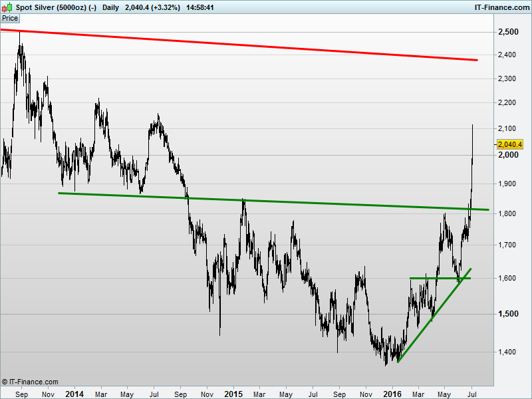The height and width of the screenshot is (399, 532).
Task: Click the 2014 year label on time axis
Action: click(x=74, y=394)
